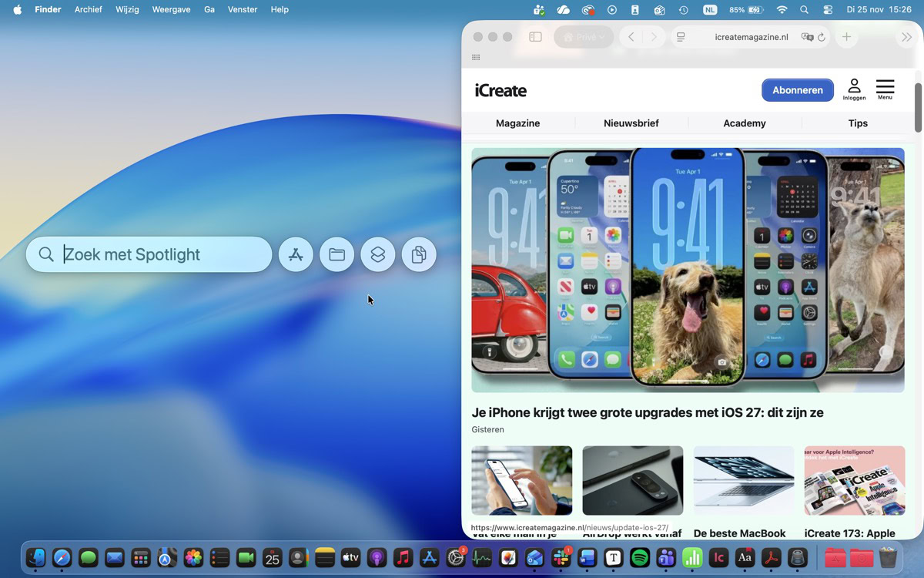Open the Shortcuts actions filter in Spotlight

pos(377,254)
